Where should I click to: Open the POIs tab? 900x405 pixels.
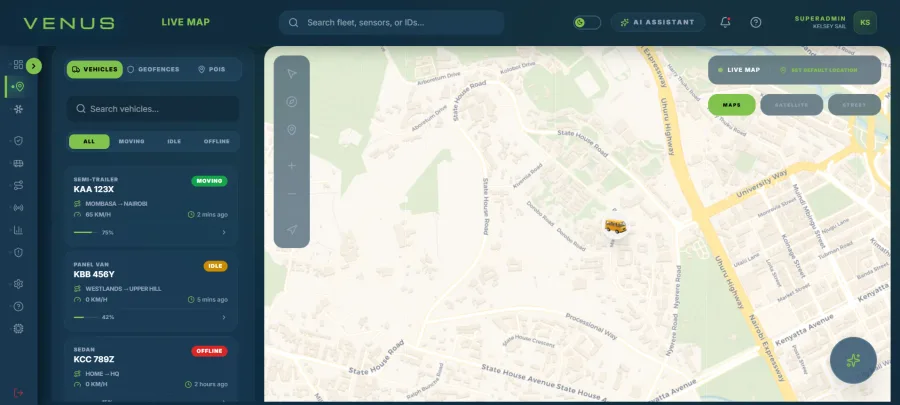211,69
